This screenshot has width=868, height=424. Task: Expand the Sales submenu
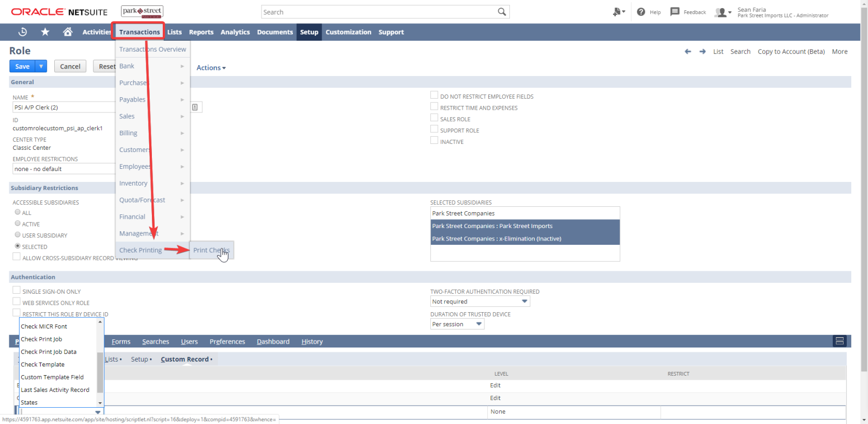coord(152,117)
